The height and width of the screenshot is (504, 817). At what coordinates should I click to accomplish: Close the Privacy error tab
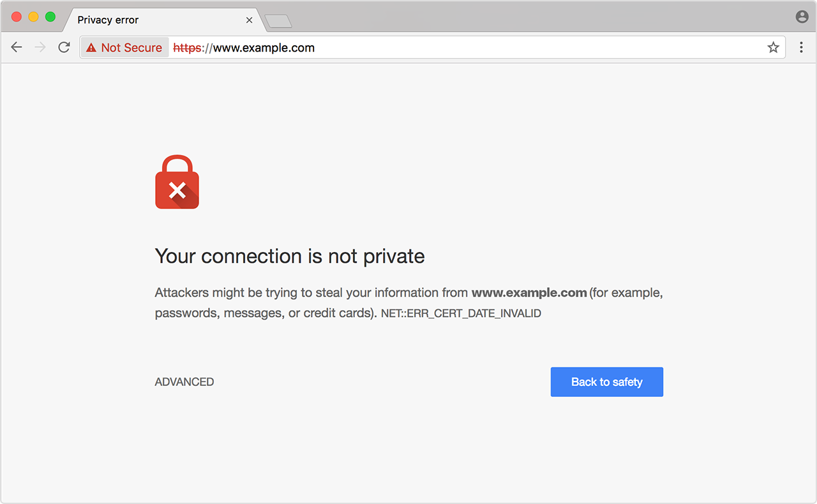click(x=249, y=20)
